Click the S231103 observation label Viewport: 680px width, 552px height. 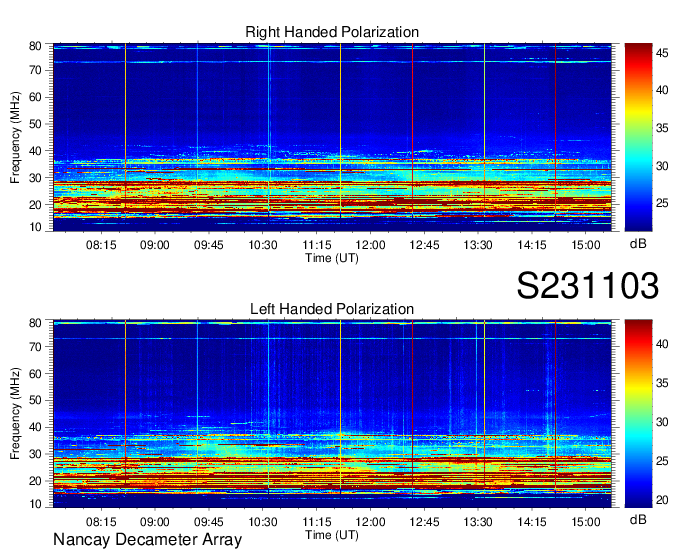click(x=588, y=286)
